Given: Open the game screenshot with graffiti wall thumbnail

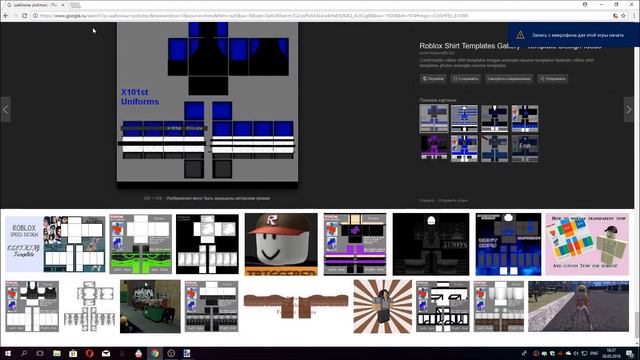Looking at the screenshot, I should (150, 306).
